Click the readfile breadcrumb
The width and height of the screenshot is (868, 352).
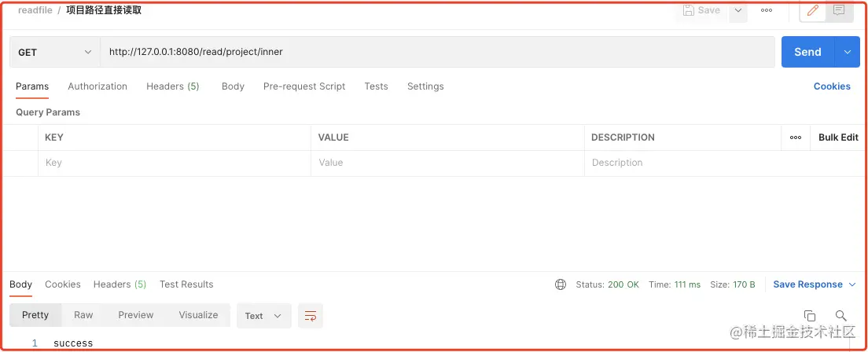click(35, 10)
